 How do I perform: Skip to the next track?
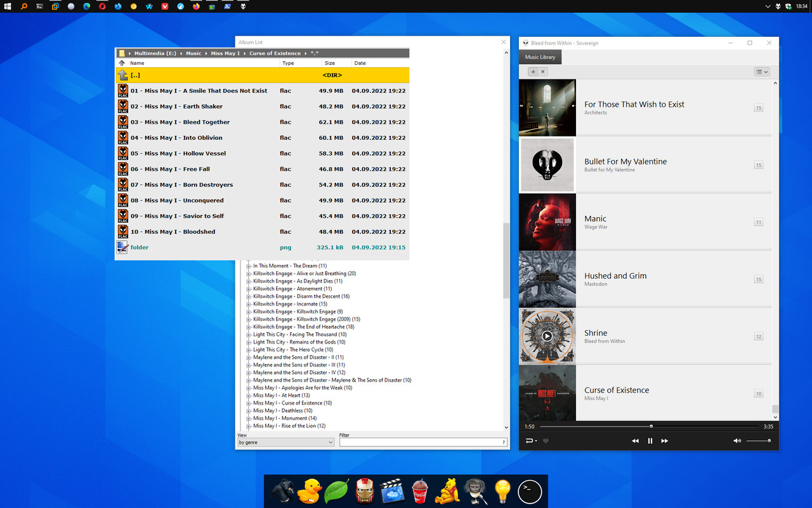(665, 441)
